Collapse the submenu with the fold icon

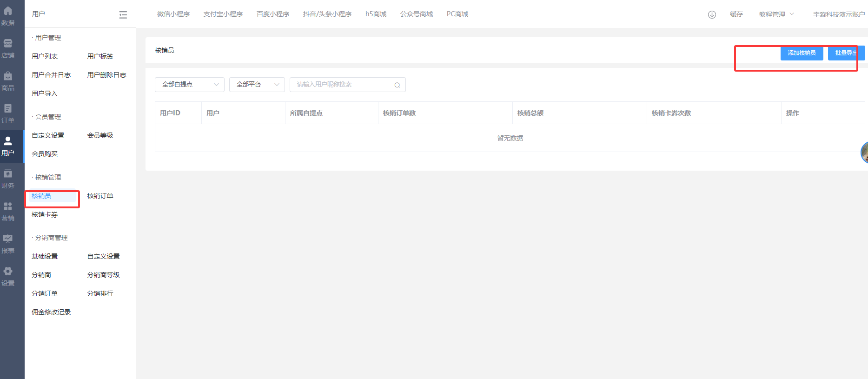[x=123, y=15]
